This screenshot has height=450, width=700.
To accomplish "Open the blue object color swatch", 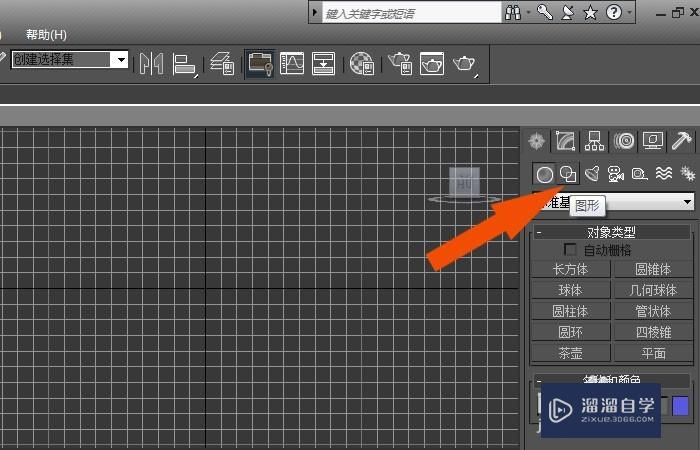I will point(680,406).
